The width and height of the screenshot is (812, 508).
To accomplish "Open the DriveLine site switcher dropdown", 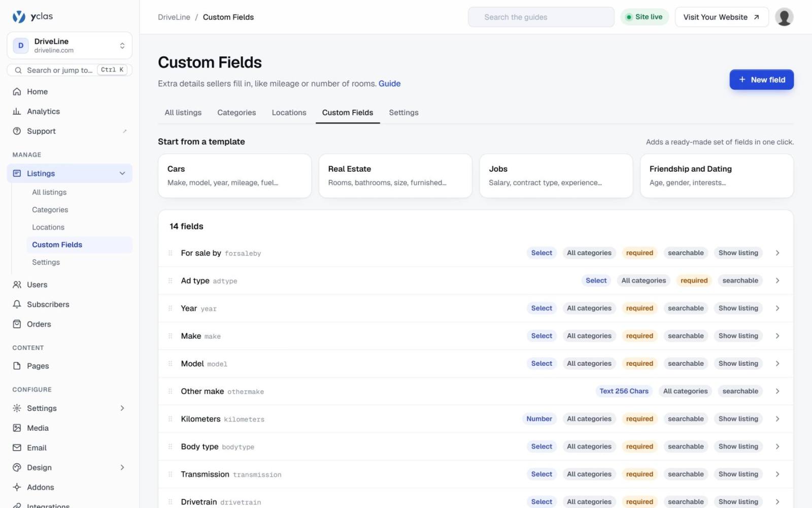I will [x=70, y=46].
